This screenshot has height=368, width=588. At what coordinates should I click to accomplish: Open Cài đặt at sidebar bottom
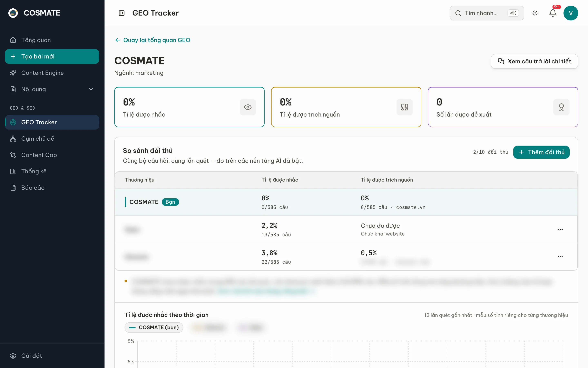click(52, 356)
